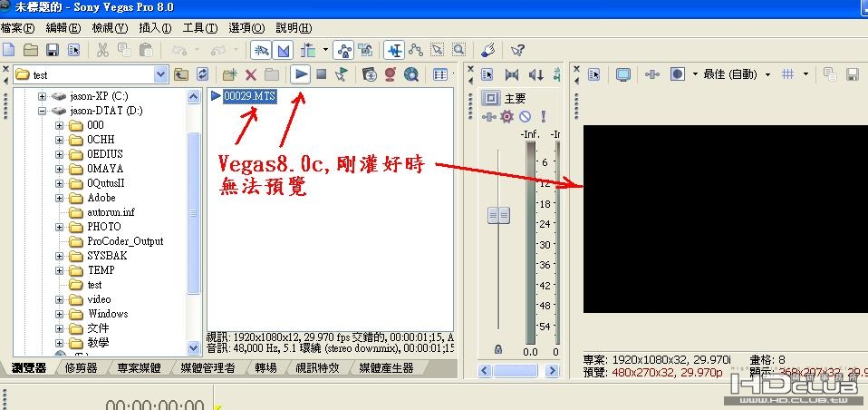Expand the jason-XP (C:) drive
This screenshot has width=868, height=410.
(42, 96)
